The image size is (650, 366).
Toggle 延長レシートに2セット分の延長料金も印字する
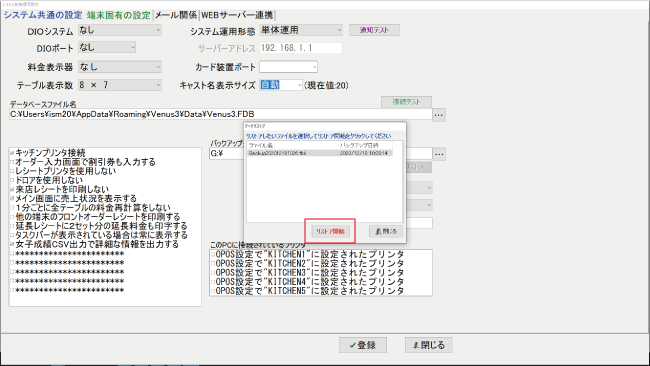pyautogui.click(x=12, y=226)
